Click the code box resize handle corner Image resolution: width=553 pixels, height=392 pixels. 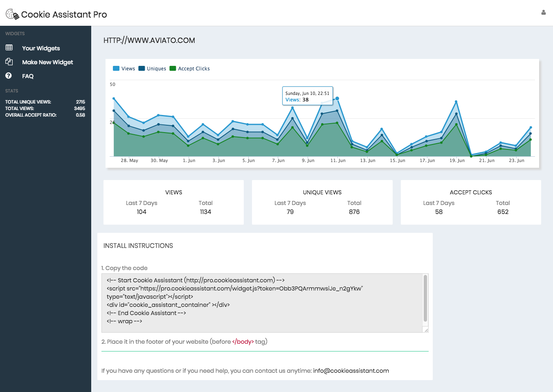[x=426, y=330]
